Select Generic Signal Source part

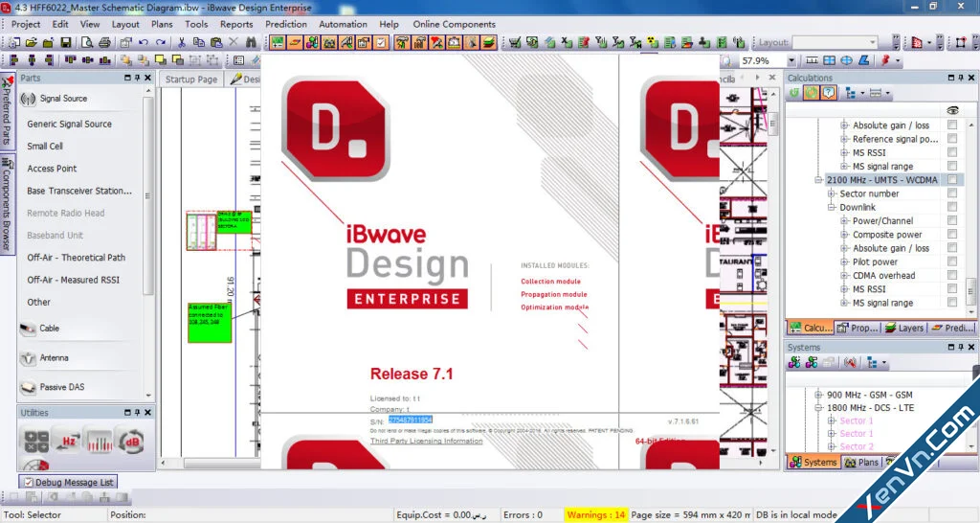click(x=69, y=124)
